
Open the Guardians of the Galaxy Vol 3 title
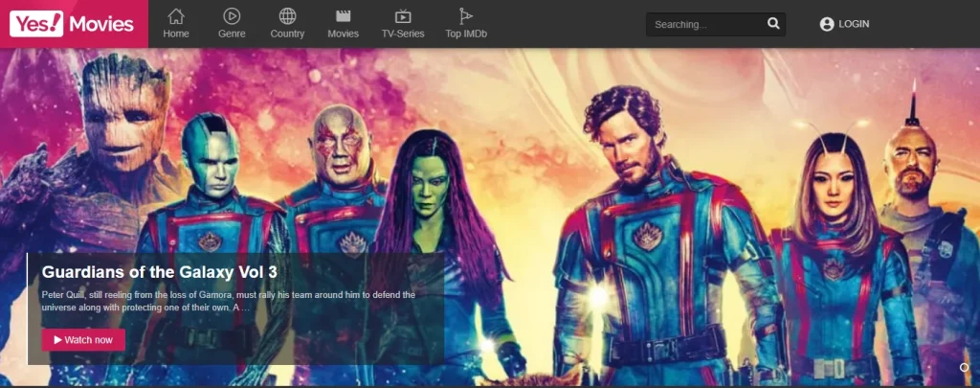pos(160,272)
